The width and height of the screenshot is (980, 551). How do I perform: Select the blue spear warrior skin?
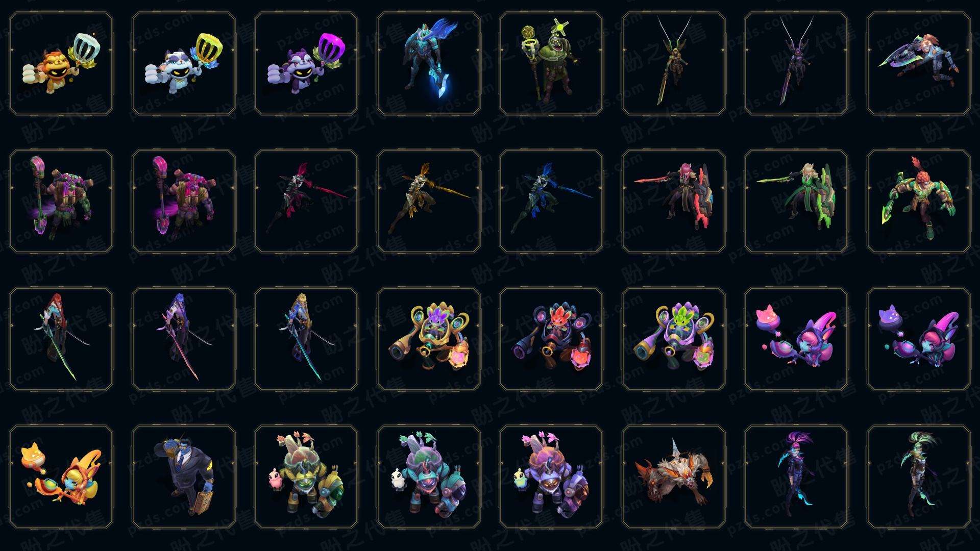point(551,202)
